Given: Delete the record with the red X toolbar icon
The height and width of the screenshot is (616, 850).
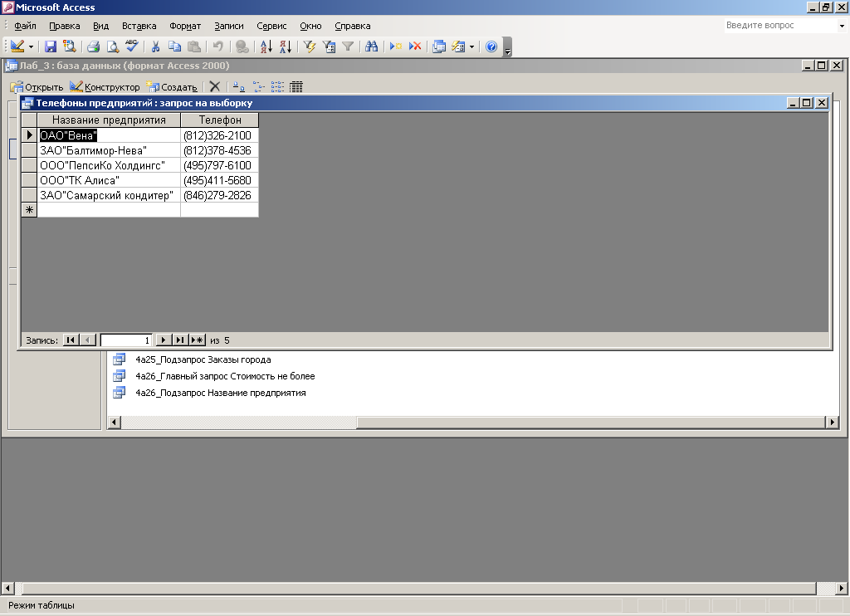Looking at the screenshot, I should (415, 46).
